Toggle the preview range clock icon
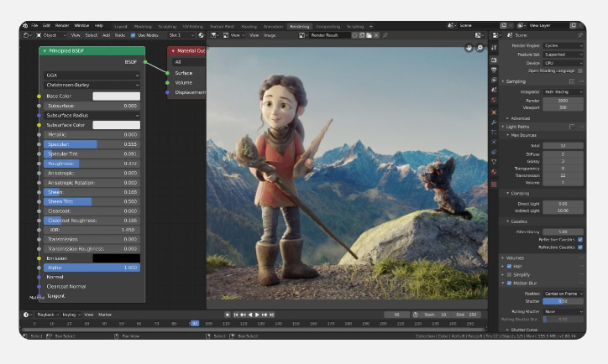Viewport: 608px width, 364px height. [x=416, y=315]
